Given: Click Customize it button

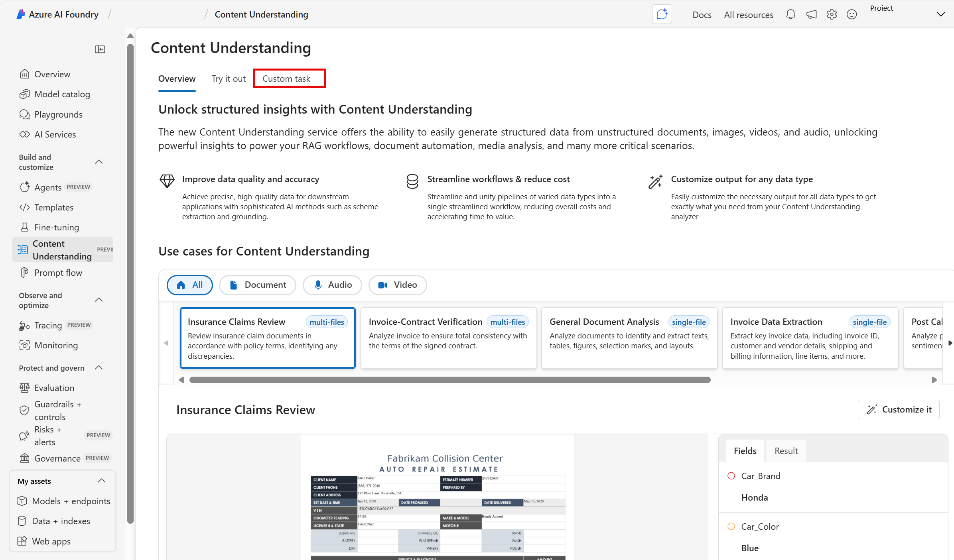Looking at the screenshot, I should [899, 410].
